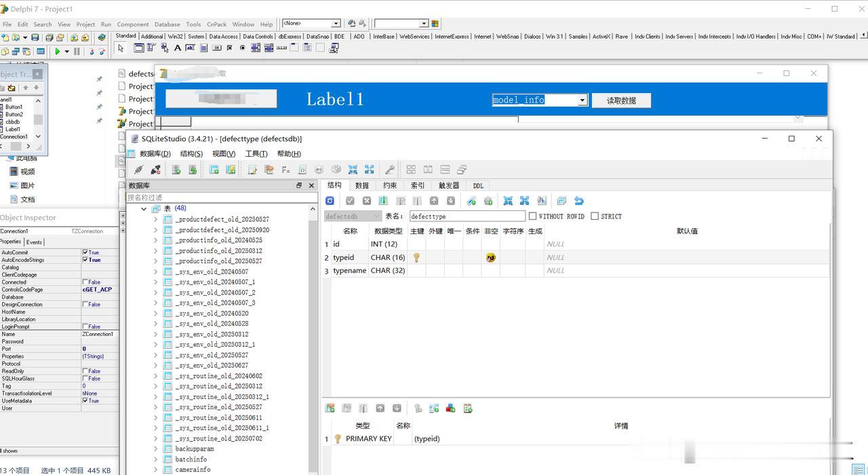Click the blue refresh structure icon
This screenshot has height=475, width=868.
[330, 201]
